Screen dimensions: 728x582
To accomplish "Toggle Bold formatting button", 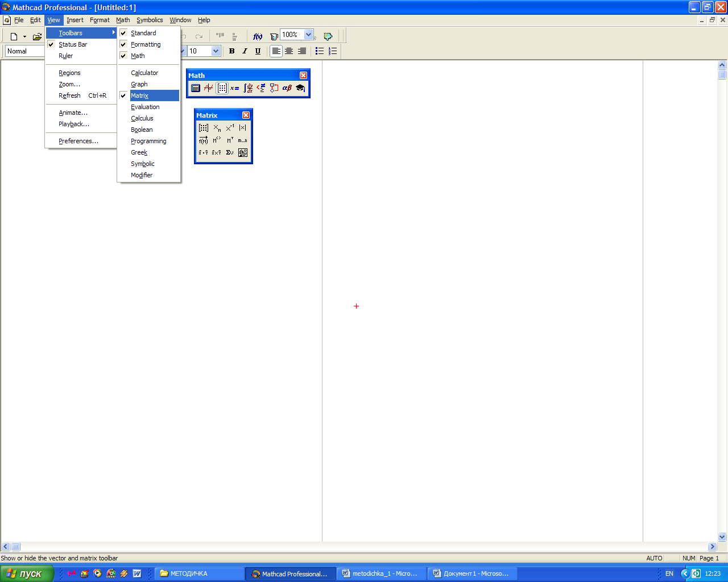I will 231,51.
